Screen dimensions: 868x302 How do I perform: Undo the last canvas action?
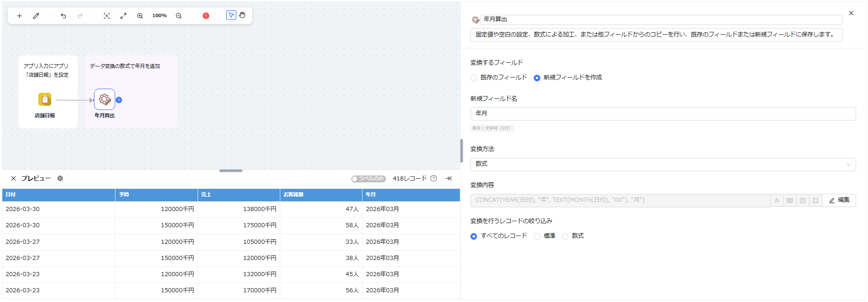tap(63, 16)
